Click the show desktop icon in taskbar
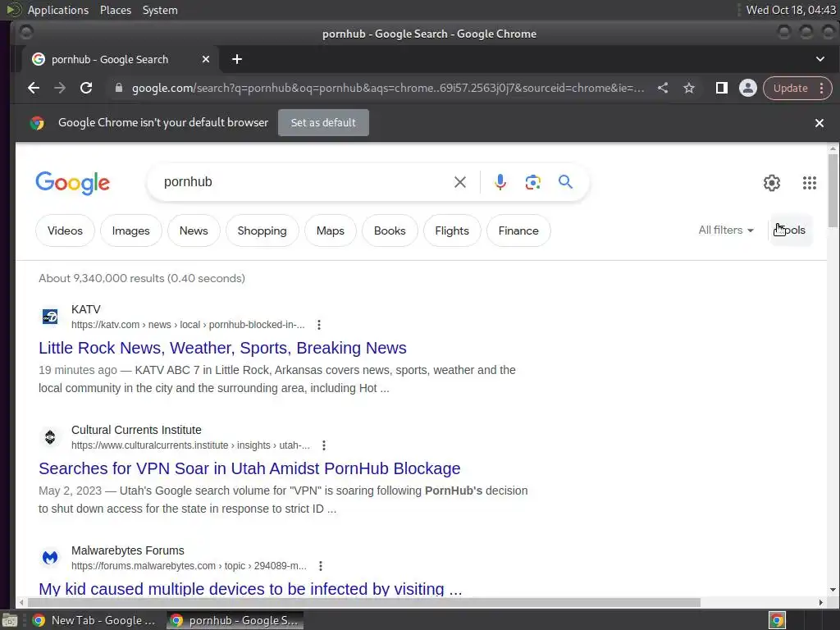Image resolution: width=840 pixels, height=630 pixels. point(10,621)
